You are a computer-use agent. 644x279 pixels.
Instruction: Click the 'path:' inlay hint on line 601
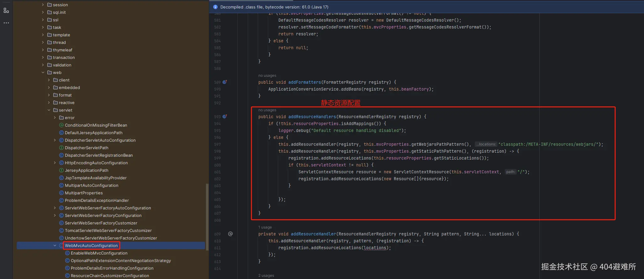pyautogui.click(x=510, y=172)
